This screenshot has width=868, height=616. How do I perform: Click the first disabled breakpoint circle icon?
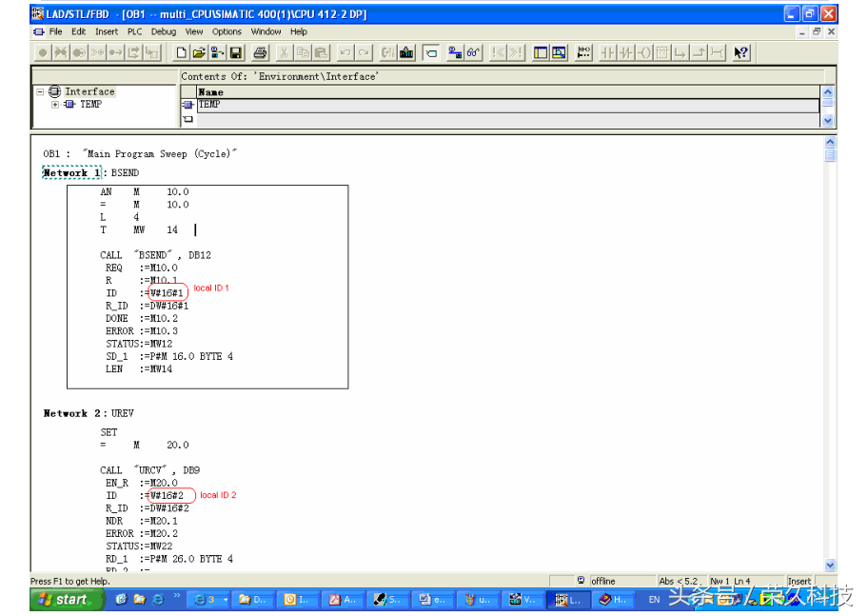tap(43, 52)
